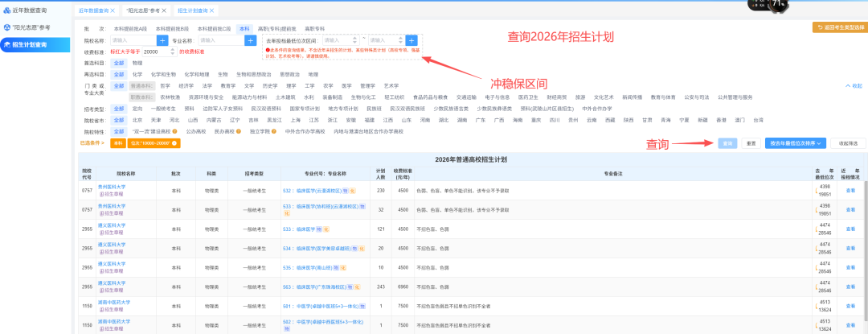Select the 高职专科 batch
The image size is (868, 334).
[x=314, y=28]
